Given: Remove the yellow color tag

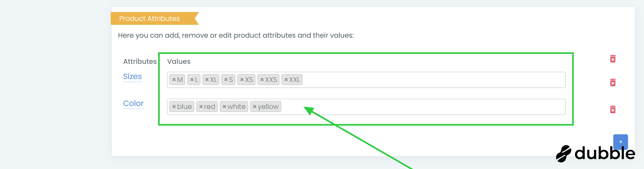Looking at the screenshot, I should click(x=255, y=107).
